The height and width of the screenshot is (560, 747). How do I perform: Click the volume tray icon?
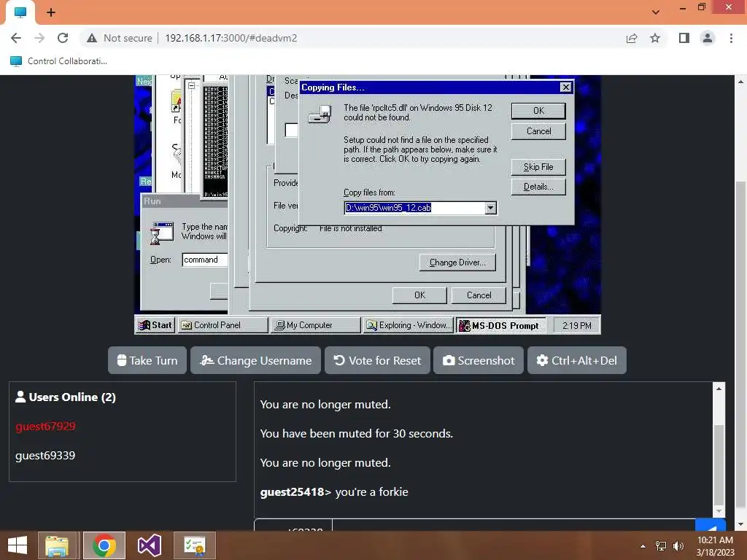[678, 546]
